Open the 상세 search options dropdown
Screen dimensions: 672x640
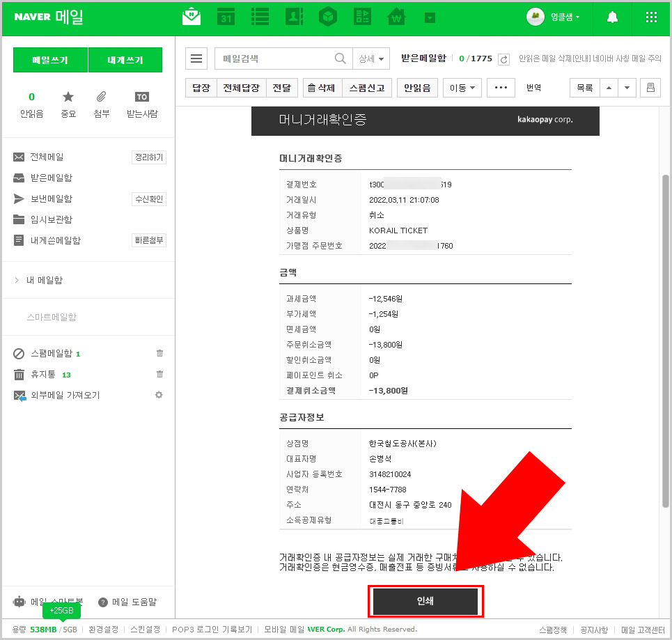371,58
